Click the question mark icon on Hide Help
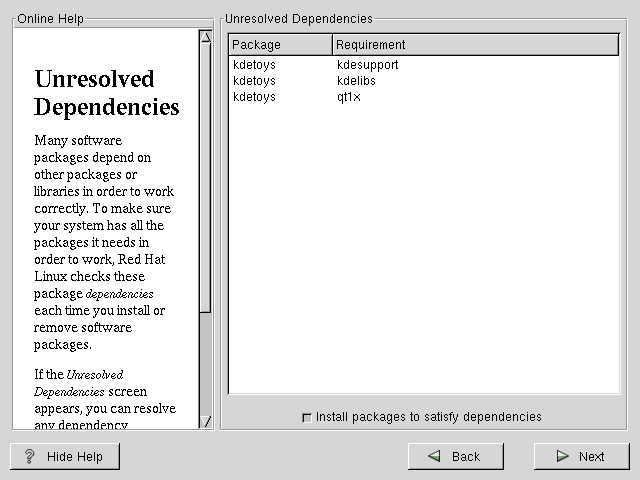This screenshot has height=480, width=640. (29, 456)
